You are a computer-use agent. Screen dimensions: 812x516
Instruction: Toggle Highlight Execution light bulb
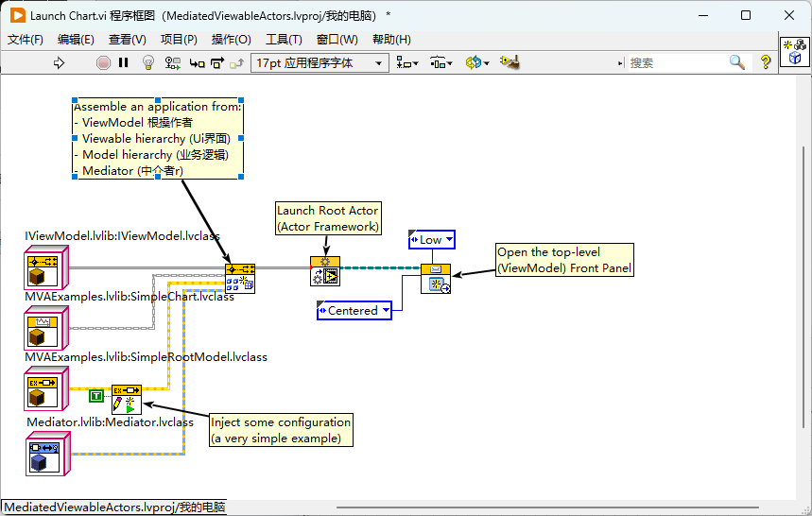tap(148, 63)
